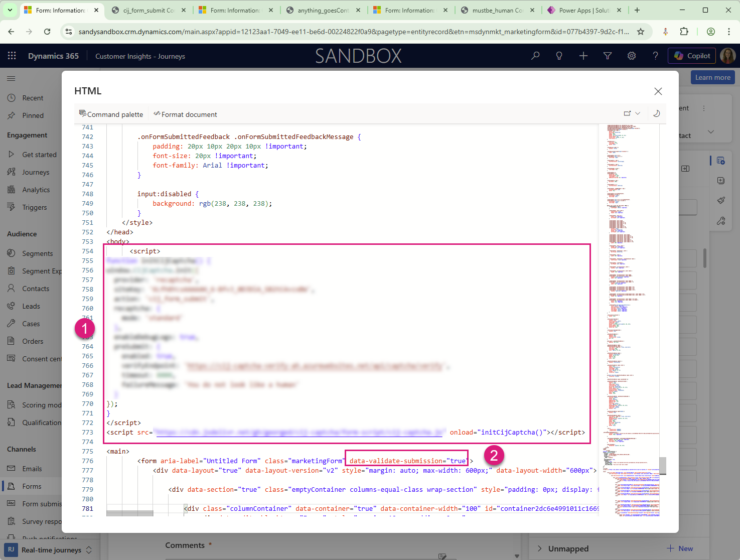Screen dimensions: 740x560
Task: Switch to the anything_goes browser tab
Action: (323, 10)
